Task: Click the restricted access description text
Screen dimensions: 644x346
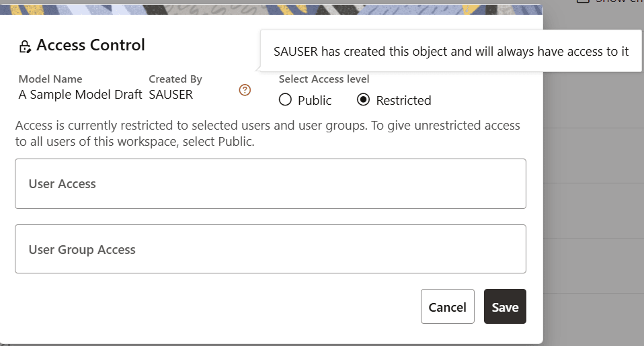Action: tap(268, 134)
